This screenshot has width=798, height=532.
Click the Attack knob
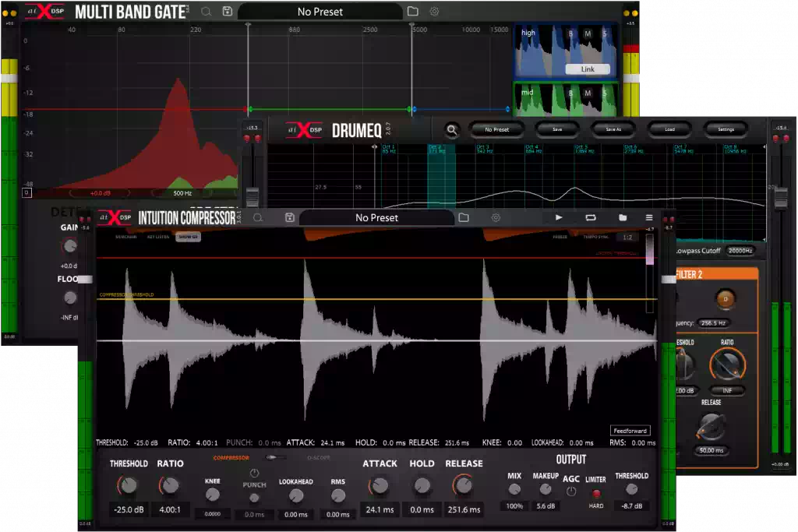pyautogui.click(x=380, y=486)
